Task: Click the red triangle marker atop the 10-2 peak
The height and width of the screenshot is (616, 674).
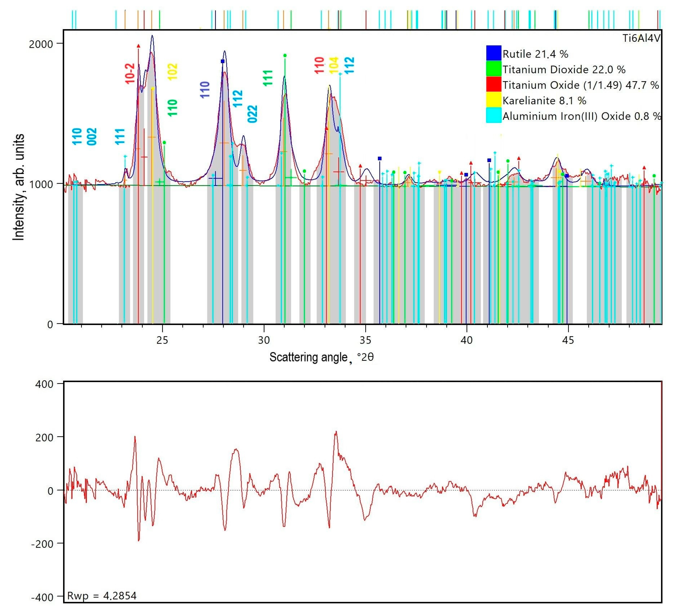Action: [138, 46]
